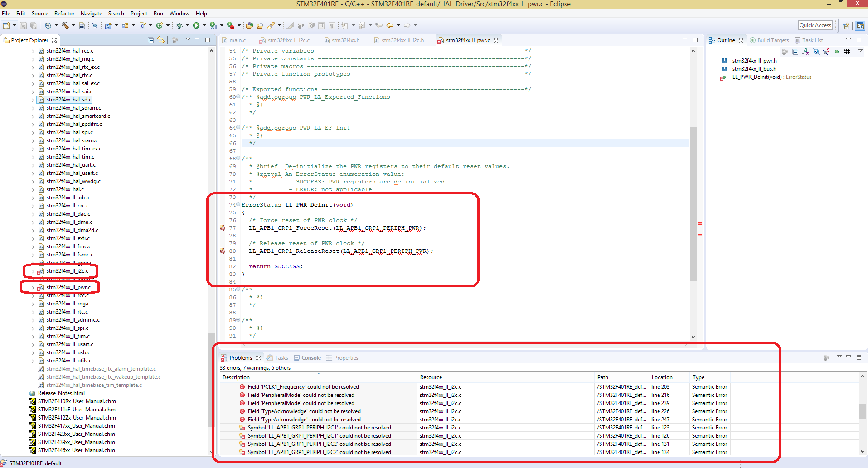
Task: Click the Quick Access search field
Action: 815,25
